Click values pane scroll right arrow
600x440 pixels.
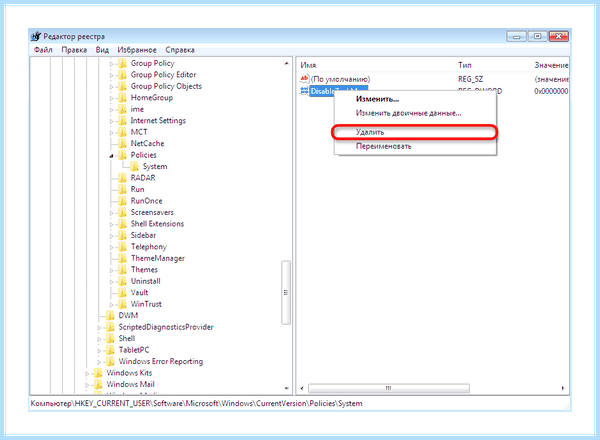pyautogui.click(x=563, y=388)
